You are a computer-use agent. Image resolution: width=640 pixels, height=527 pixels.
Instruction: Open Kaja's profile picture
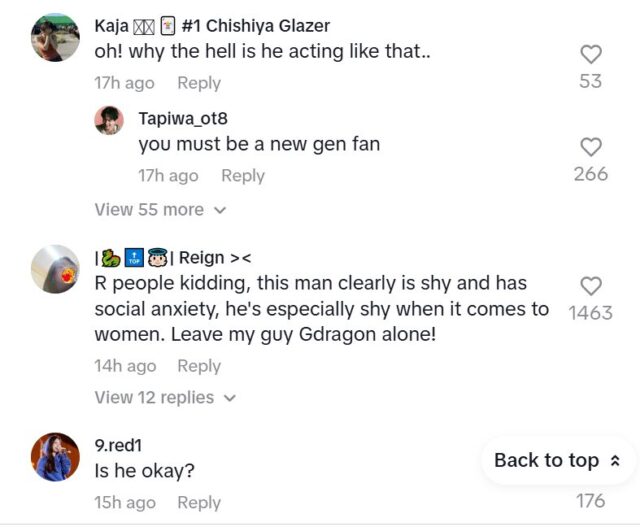[x=55, y=38]
